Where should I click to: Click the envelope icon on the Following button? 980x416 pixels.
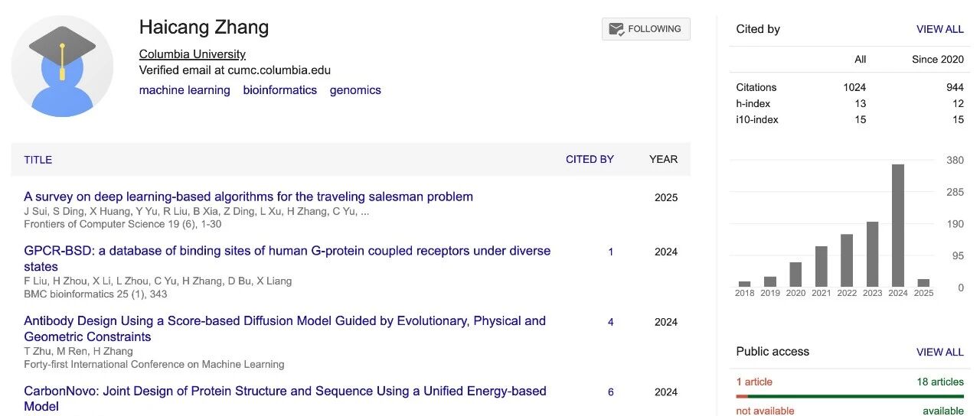tap(616, 29)
